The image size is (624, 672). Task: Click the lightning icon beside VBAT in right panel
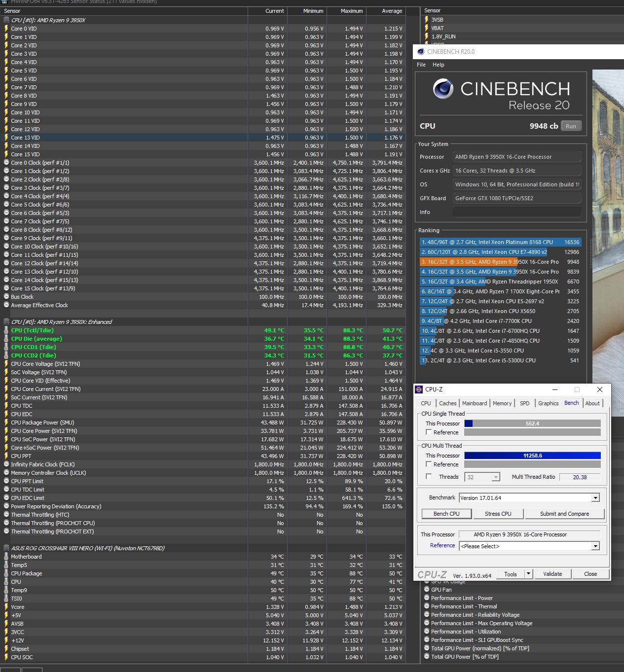pos(427,28)
